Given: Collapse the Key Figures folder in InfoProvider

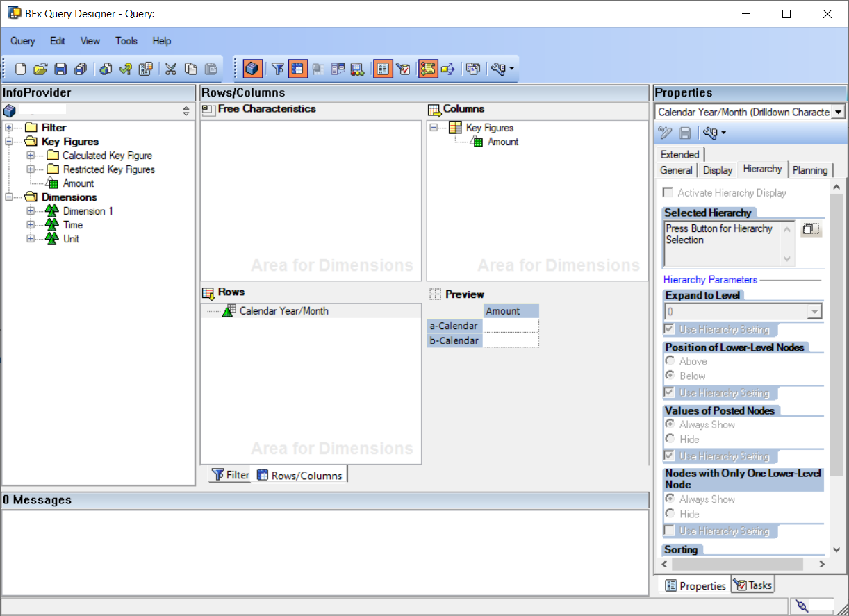Looking at the screenshot, I should pyautogui.click(x=9, y=141).
